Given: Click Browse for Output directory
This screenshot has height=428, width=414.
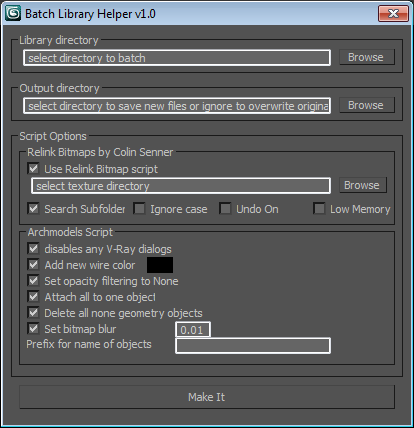Looking at the screenshot, I should click(367, 105).
